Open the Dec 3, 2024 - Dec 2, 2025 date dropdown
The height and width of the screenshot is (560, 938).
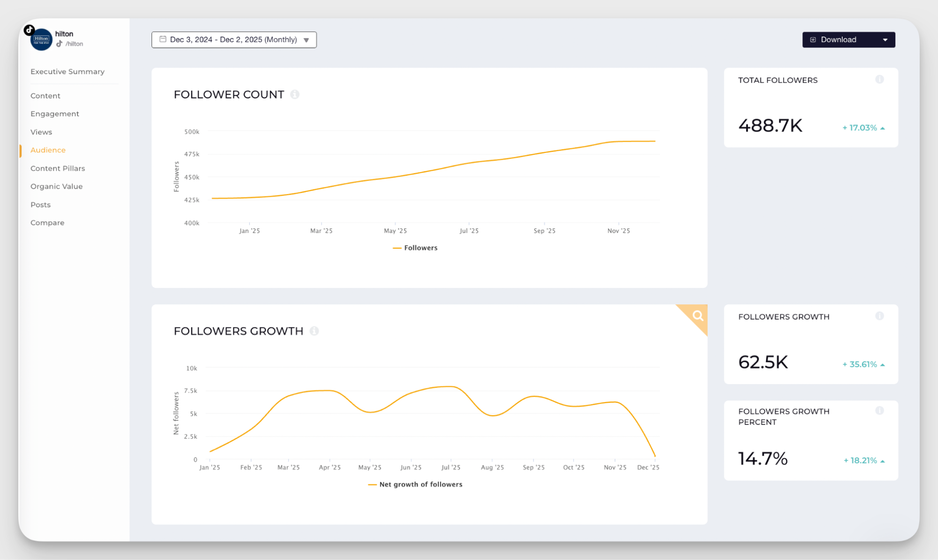point(234,39)
